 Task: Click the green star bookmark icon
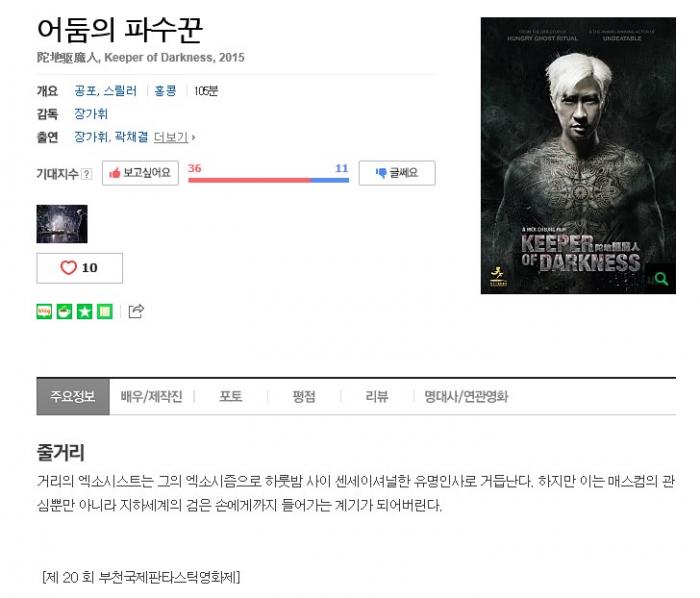pos(84,311)
